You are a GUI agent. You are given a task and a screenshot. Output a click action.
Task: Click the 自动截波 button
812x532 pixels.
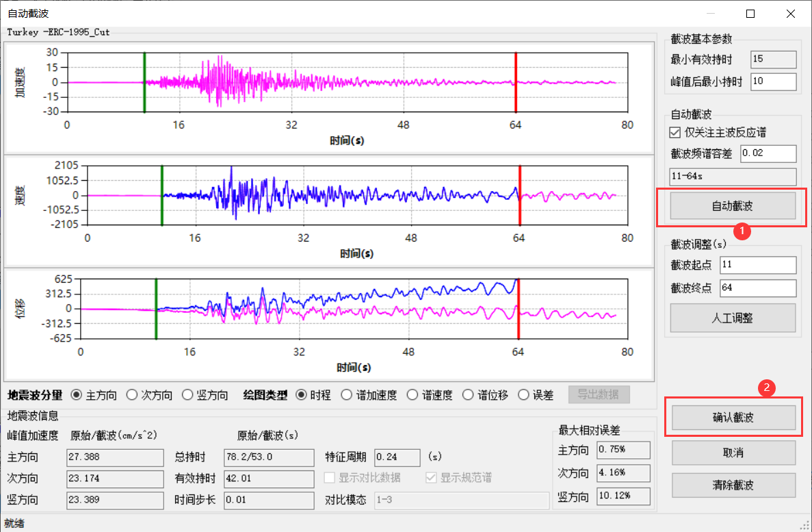click(x=733, y=205)
